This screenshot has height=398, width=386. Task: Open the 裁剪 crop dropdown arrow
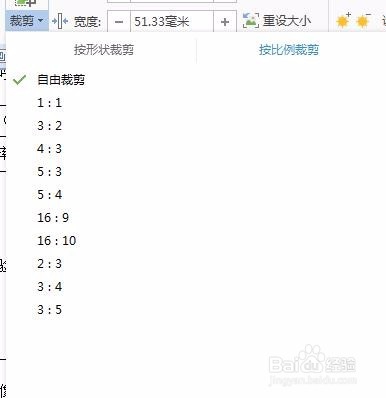[x=41, y=21]
